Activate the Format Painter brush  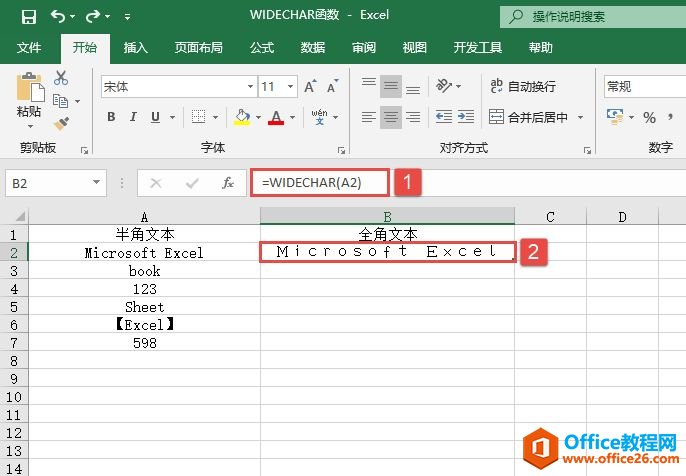(61, 123)
